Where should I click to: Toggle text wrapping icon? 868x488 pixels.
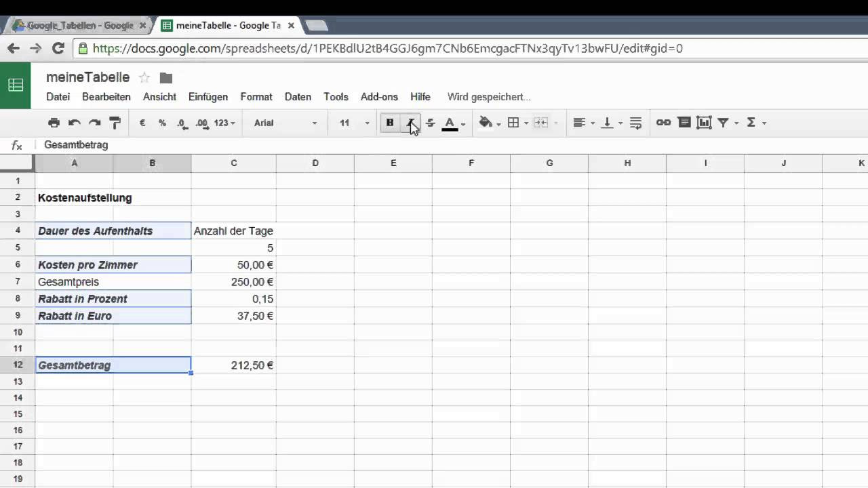pyautogui.click(x=635, y=123)
